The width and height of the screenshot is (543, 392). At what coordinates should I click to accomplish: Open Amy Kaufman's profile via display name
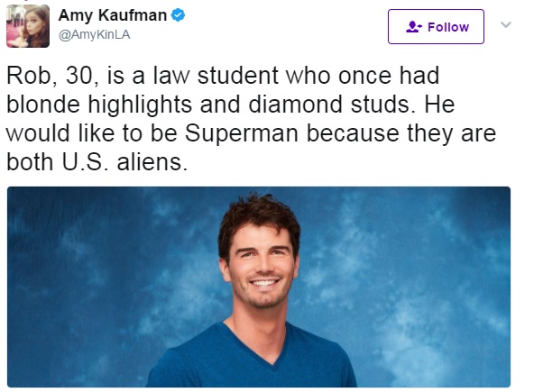114,15
